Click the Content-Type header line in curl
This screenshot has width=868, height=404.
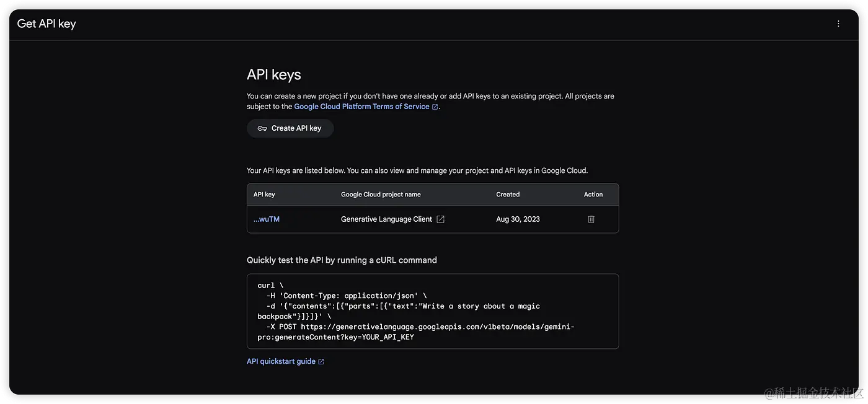347,296
